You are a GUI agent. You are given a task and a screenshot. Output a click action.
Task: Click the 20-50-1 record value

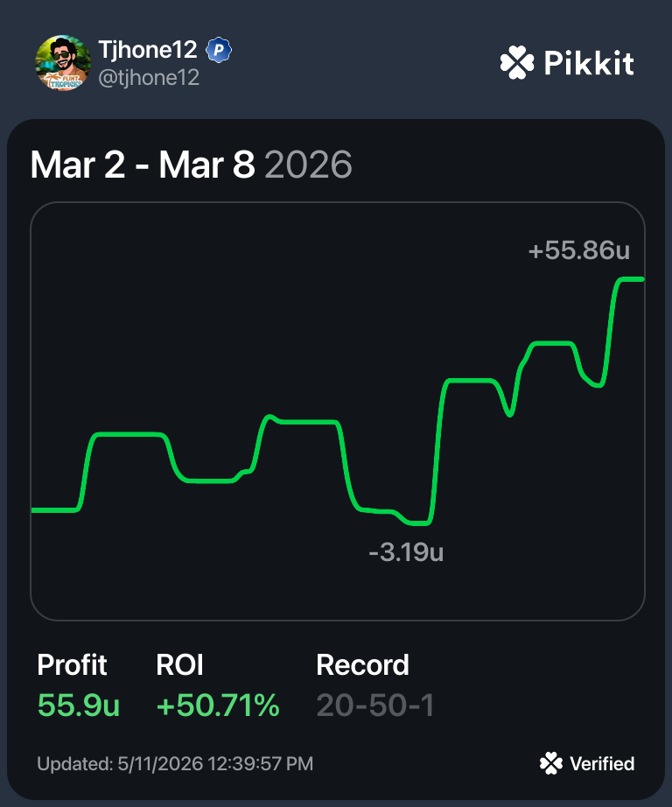(375, 705)
